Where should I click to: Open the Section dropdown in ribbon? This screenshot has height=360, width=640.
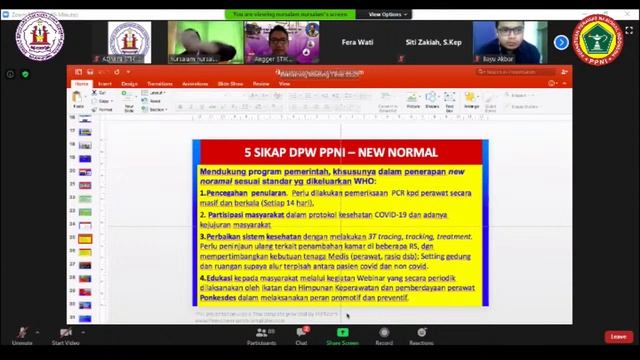155,109
